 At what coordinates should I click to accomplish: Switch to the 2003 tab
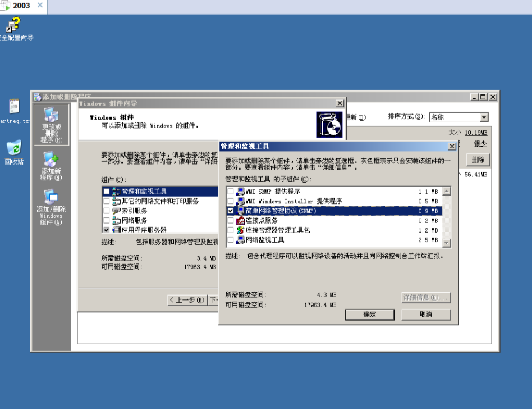[x=22, y=6]
